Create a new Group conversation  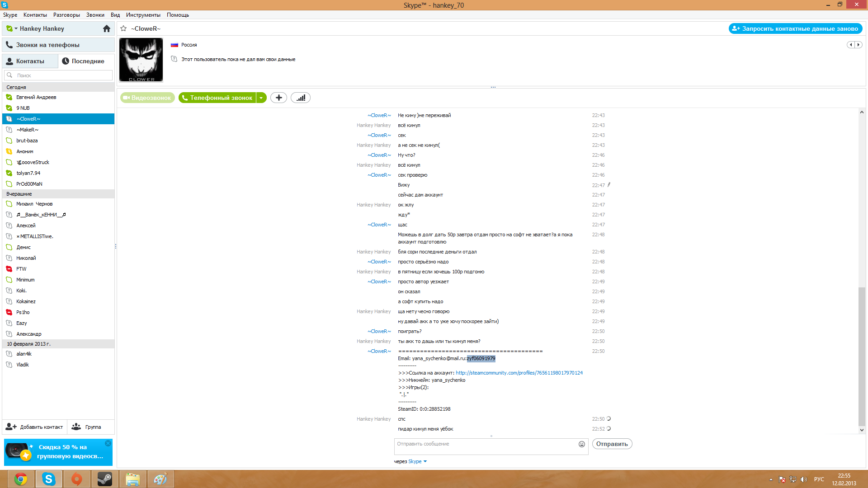click(86, 427)
